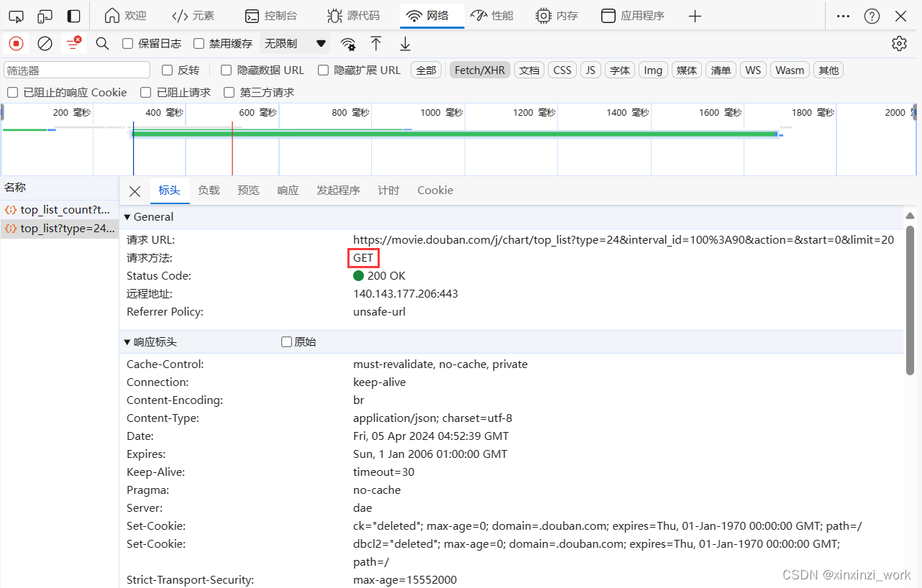Screen dimensions: 922x588
Task: Click the headers pane vertical scrollbar
Action: pyautogui.click(x=910, y=300)
